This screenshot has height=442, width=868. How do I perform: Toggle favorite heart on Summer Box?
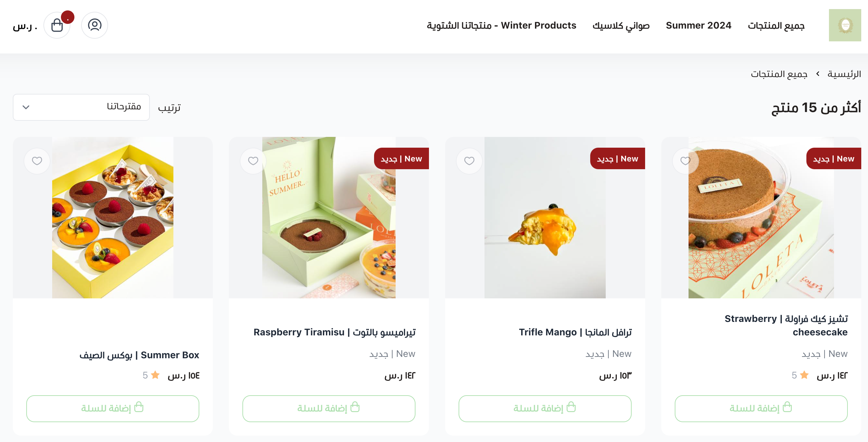37,161
